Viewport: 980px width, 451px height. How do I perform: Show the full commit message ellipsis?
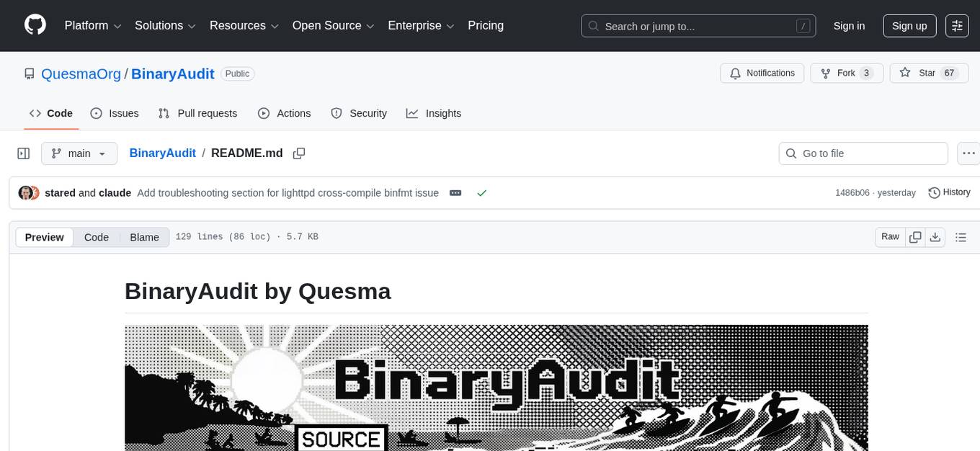pos(455,192)
